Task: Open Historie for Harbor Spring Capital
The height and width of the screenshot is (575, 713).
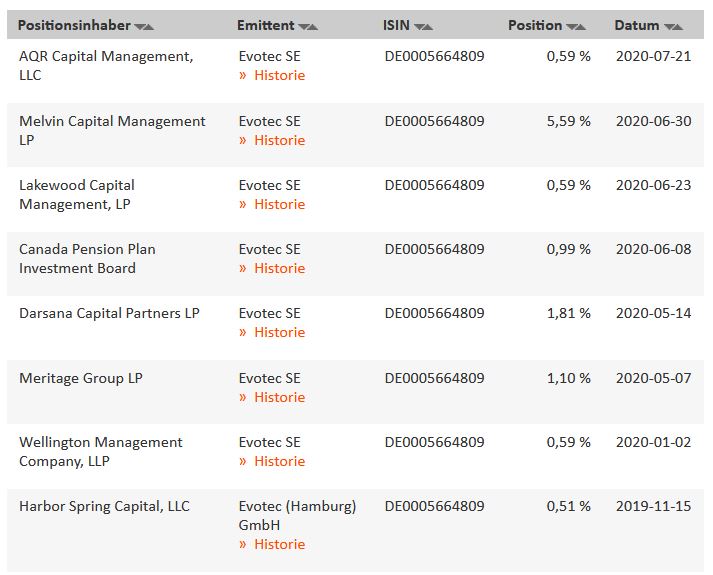Action: point(278,545)
